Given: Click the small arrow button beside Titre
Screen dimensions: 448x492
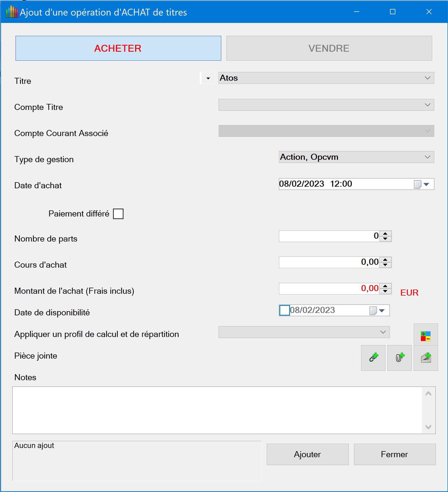Looking at the screenshot, I should click(x=208, y=78).
